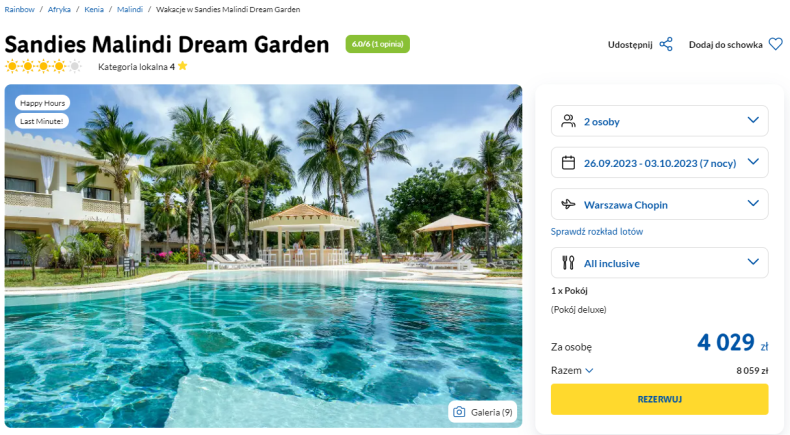The image size is (790, 435).
Task: Expand the 2 osoby guests dropdown
Action: point(660,121)
